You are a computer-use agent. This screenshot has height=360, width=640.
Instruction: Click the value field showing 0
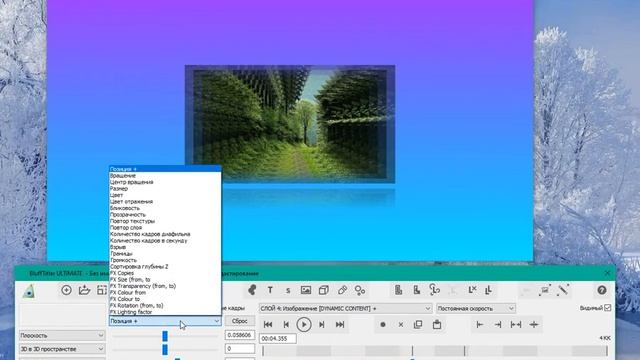pyautogui.click(x=240, y=349)
